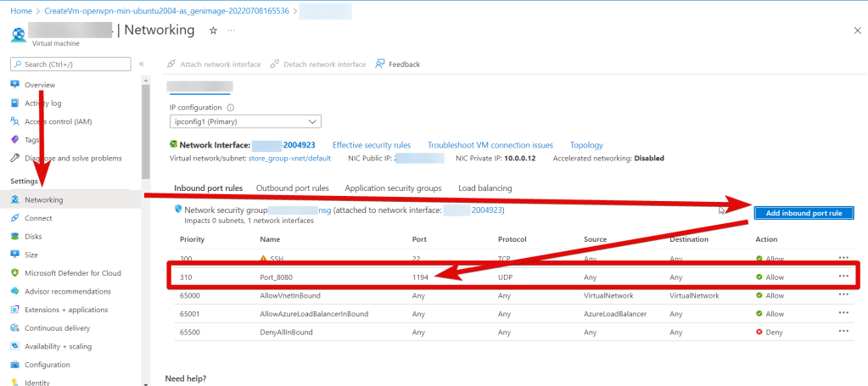Open Availability + scaling icon
Viewport: 868px width, 386px height.
15,346
